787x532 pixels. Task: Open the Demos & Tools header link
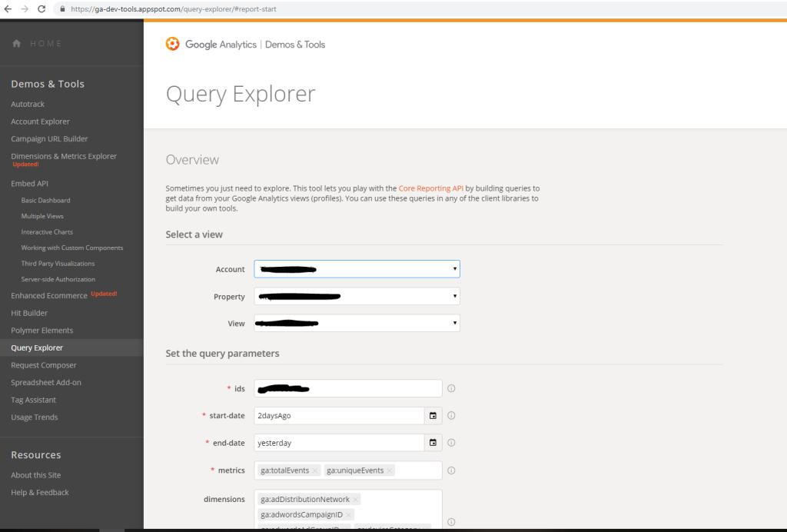(295, 45)
